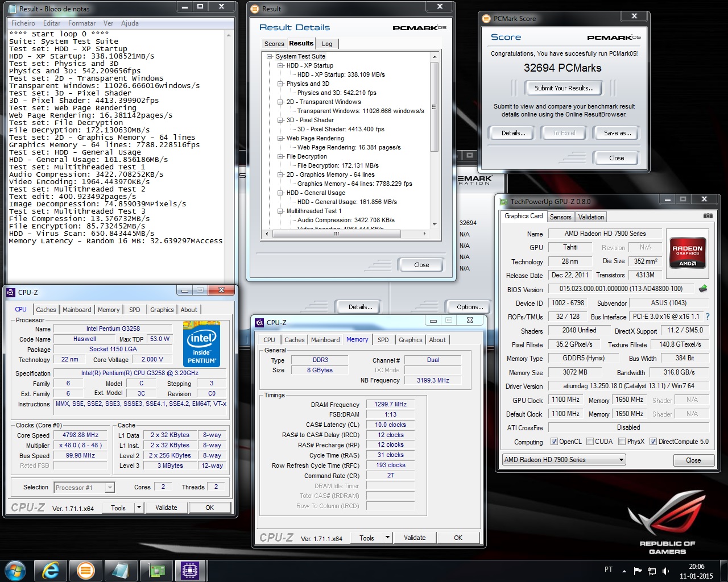Switch to CPU-Z from its taskbar icon
Image resolution: width=728 pixels, height=582 pixels.
coord(190,570)
